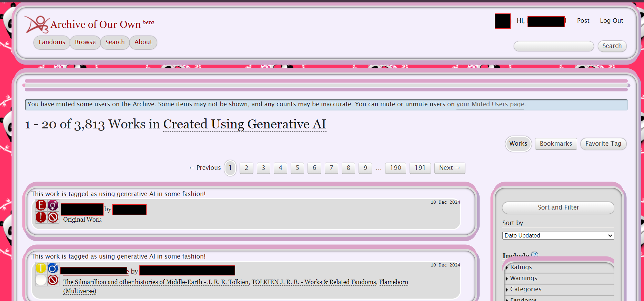This screenshot has width=644, height=301.
Task: Click the Original Work fandom link
Action: tap(82, 220)
